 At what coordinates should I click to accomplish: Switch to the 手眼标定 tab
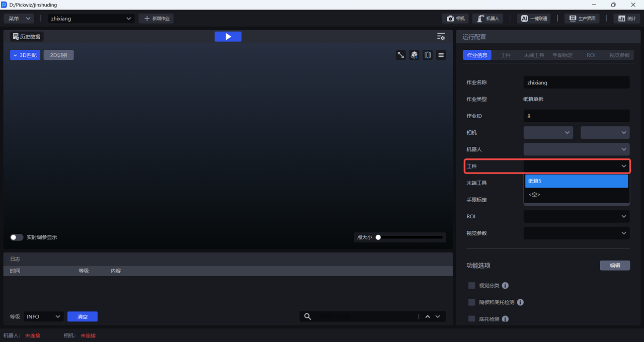(562, 55)
